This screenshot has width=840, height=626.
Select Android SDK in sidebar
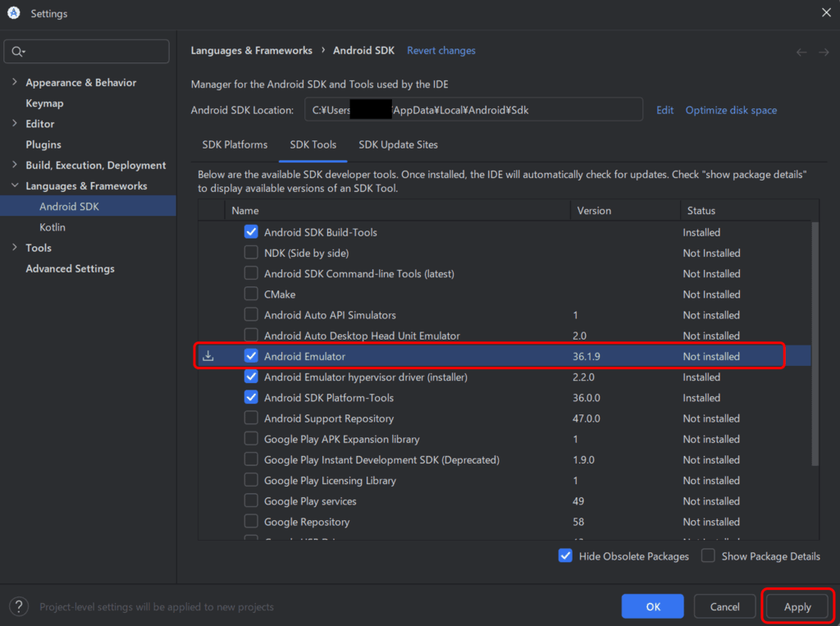coord(88,207)
